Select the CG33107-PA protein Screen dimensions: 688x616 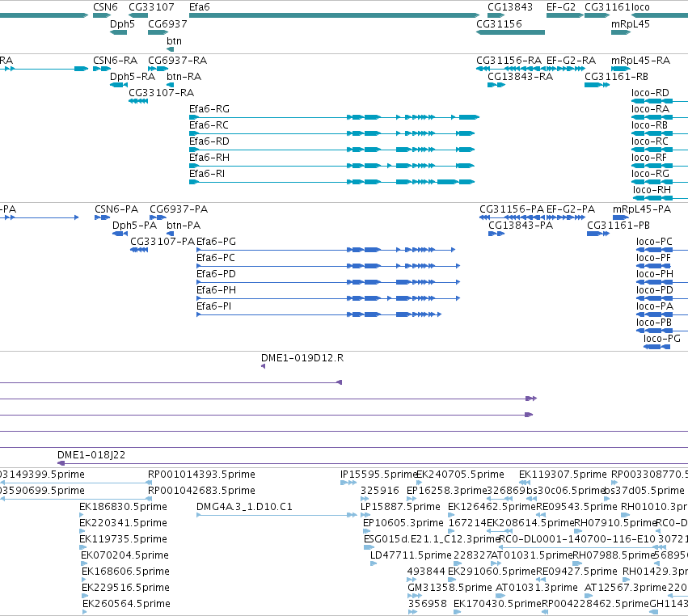139,250
